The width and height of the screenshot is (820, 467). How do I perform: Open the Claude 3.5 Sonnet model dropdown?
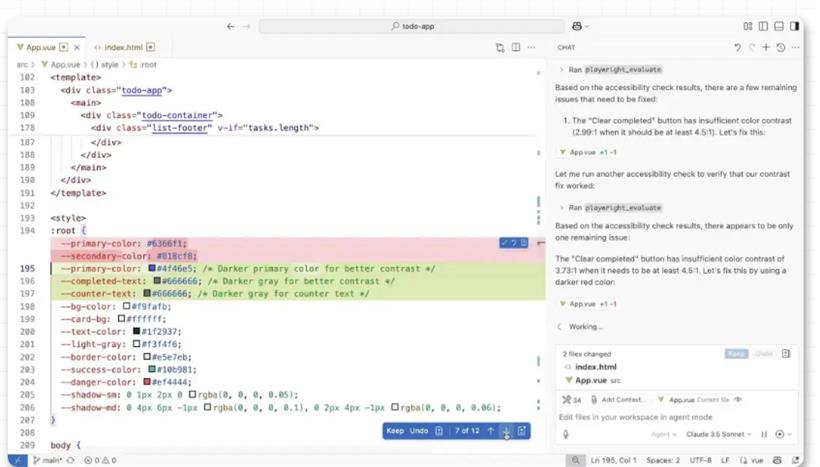pos(719,435)
